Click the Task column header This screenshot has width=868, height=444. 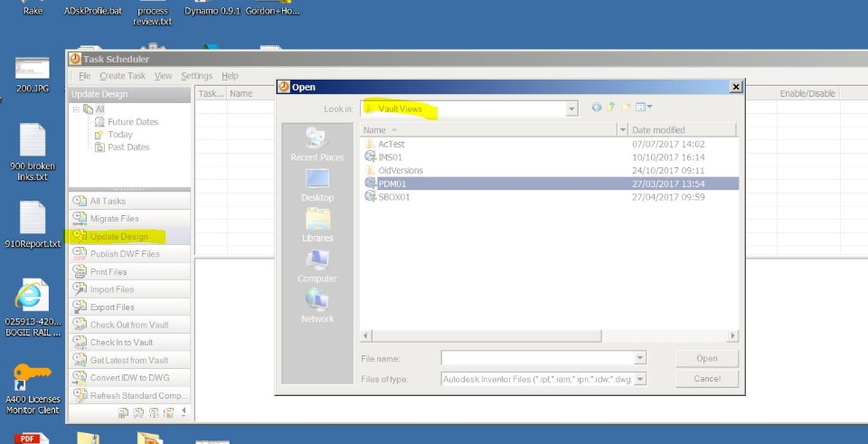click(x=211, y=93)
